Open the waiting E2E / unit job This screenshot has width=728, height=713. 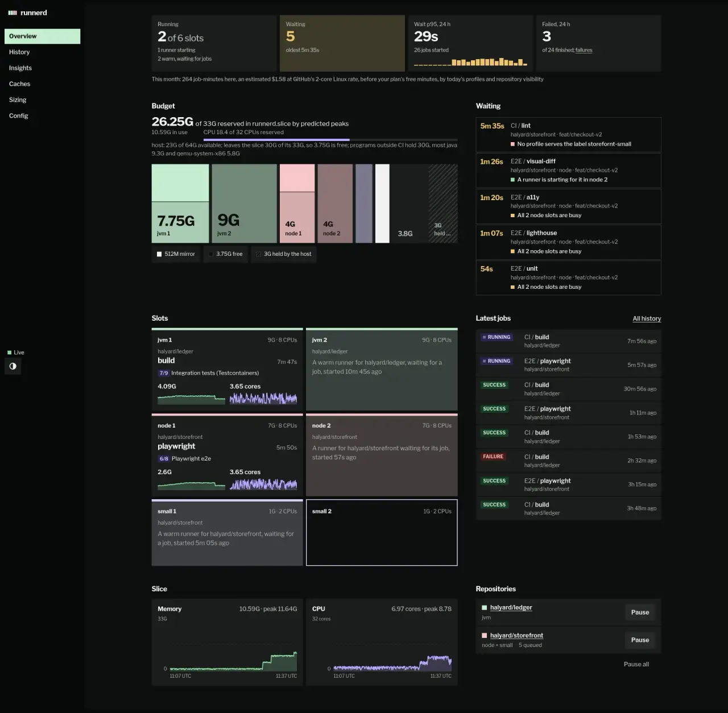[568, 278]
